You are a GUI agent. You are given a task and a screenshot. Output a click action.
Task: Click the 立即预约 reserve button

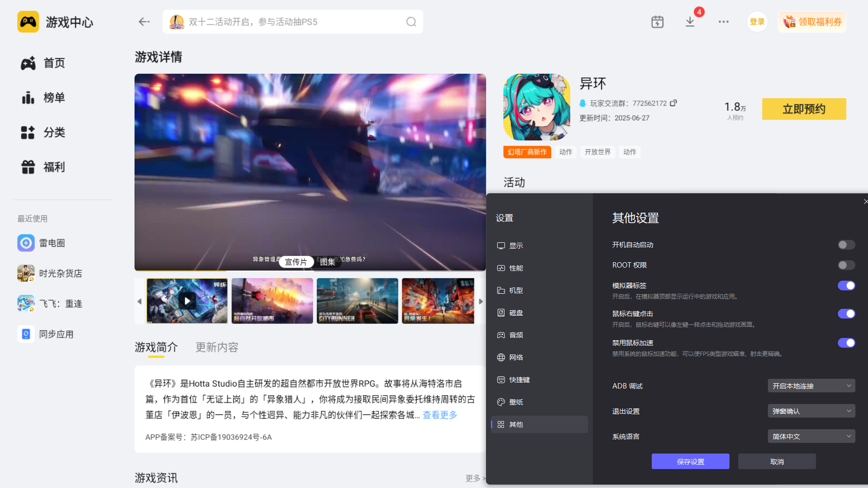pyautogui.click(x=804, y=109)
